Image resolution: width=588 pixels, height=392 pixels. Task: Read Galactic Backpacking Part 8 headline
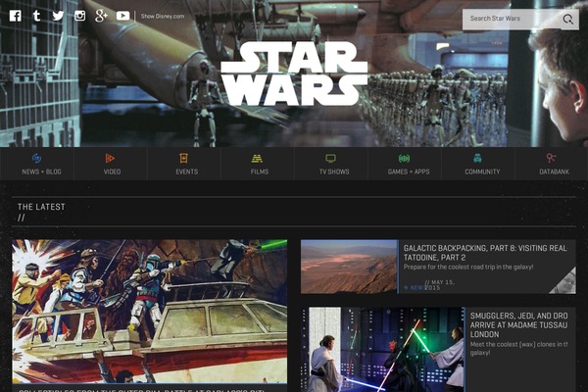(x=485, y=253)
